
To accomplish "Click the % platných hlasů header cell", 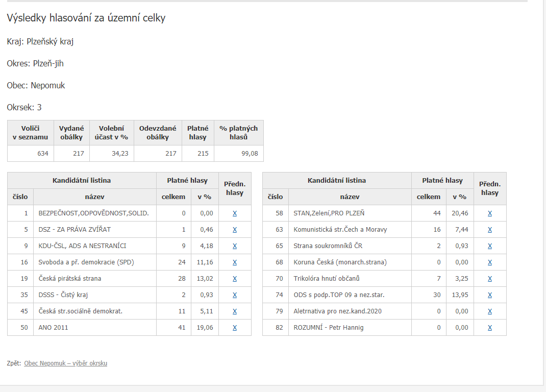I will click(x=238, y=133).
